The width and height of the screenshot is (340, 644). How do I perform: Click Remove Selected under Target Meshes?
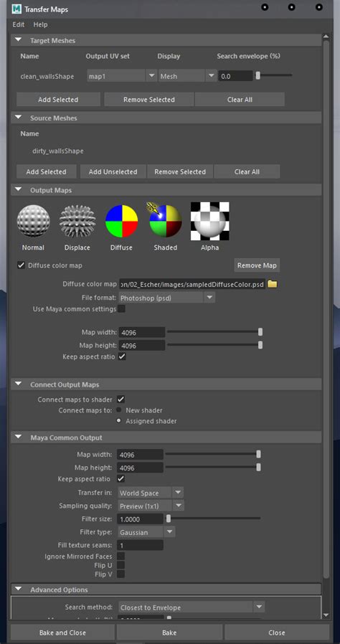[x=148, y=100]
